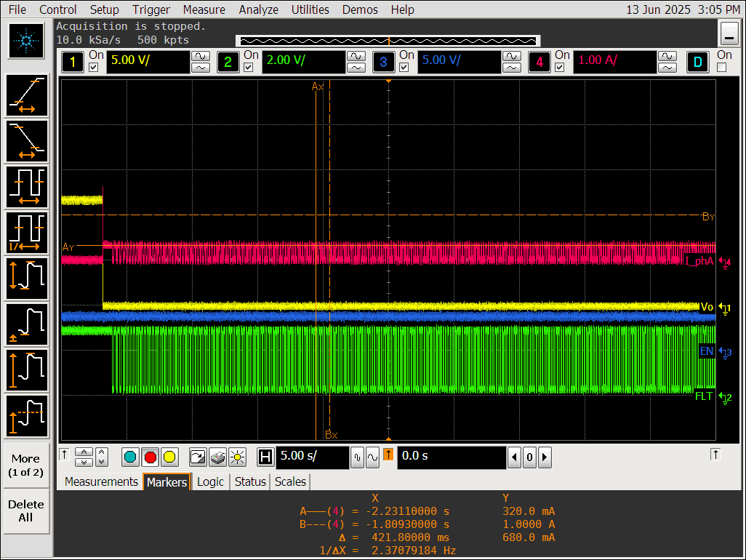Image resolution: width=746 pixels, height=560 pixels.
Task: Click More (1 of 2) measurements button
Action: 26,465
